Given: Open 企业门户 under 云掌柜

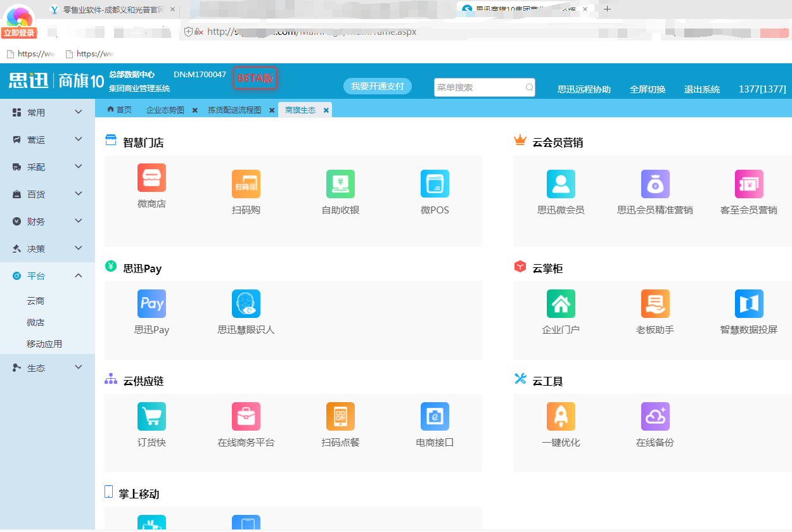Looking at the screenshot, I should point(560,303).
